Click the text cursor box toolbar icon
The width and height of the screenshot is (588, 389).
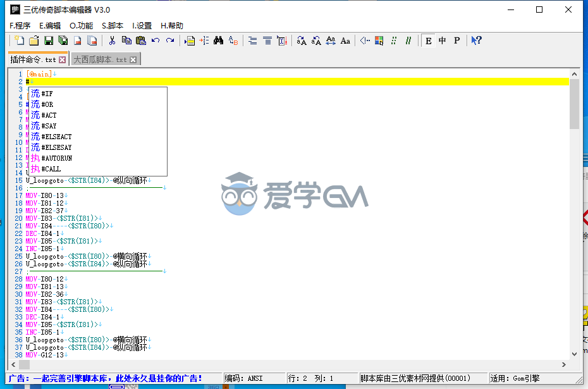tap(282, 40)
